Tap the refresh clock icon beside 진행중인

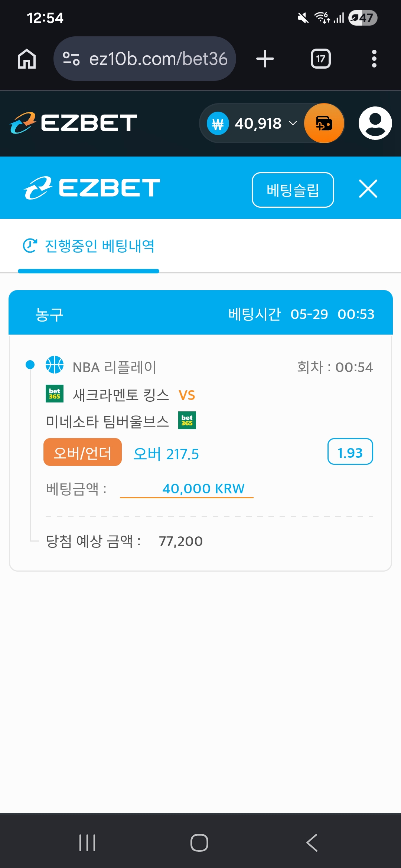pos(30,246)
